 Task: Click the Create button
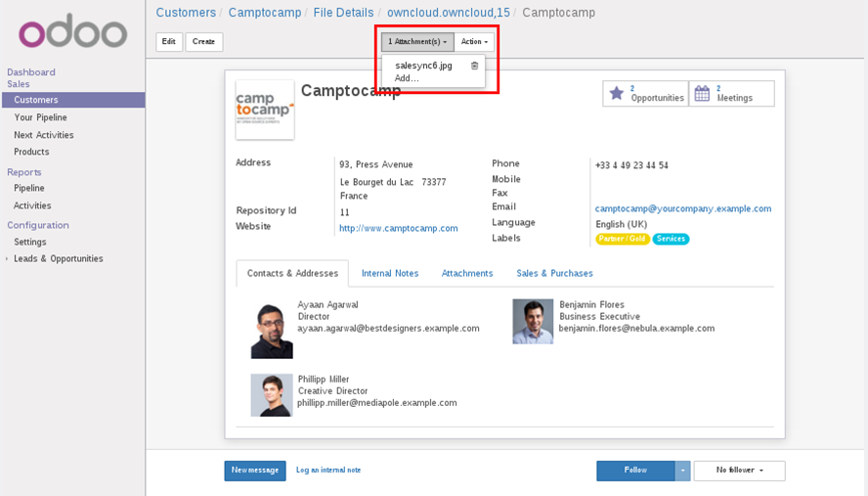(x=203, y=41)
